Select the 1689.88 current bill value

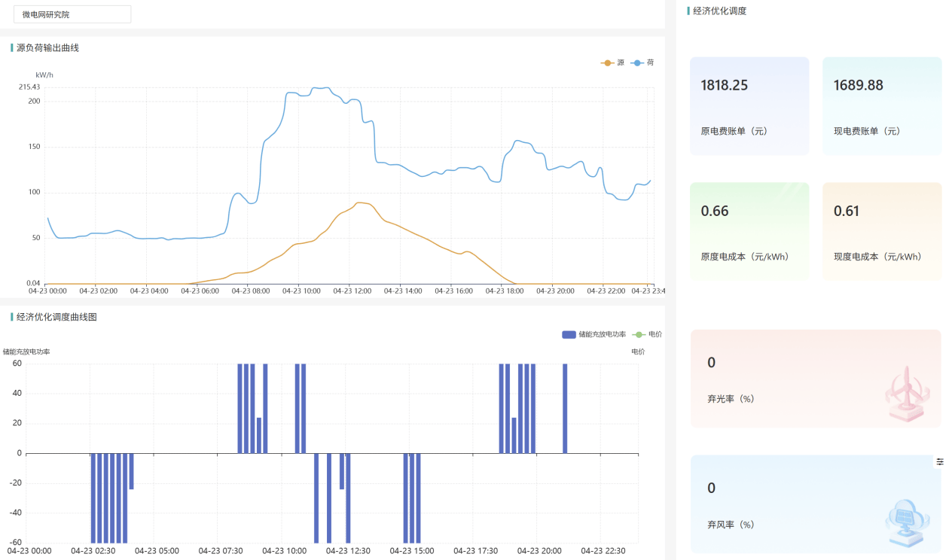coord(858,85)
